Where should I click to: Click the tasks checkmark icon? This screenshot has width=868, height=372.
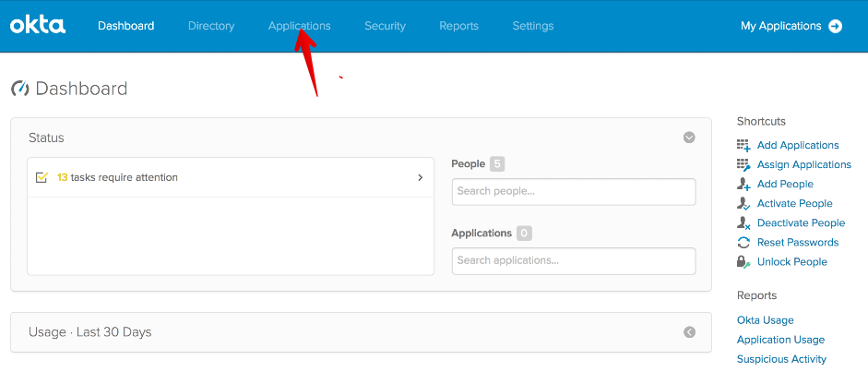tap(42, 178)
